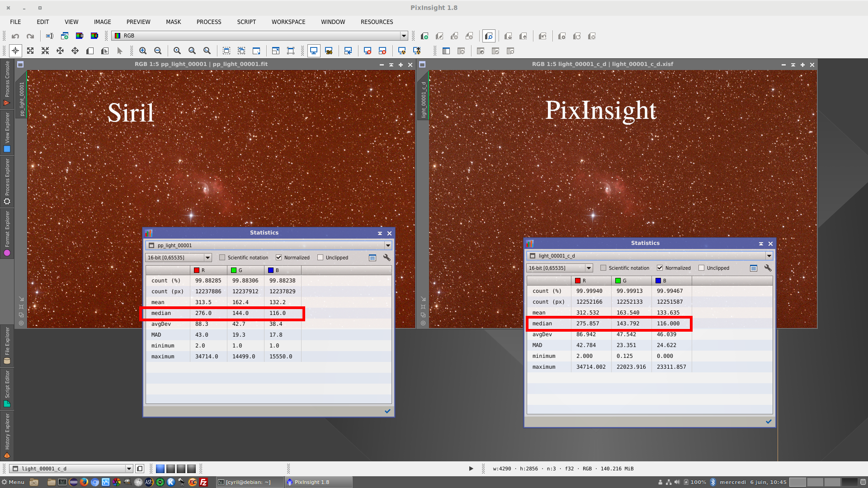Click the 24-bit screen transfer function icon
The width and height of the screenshot is (868, 488).
coord(329,51)
